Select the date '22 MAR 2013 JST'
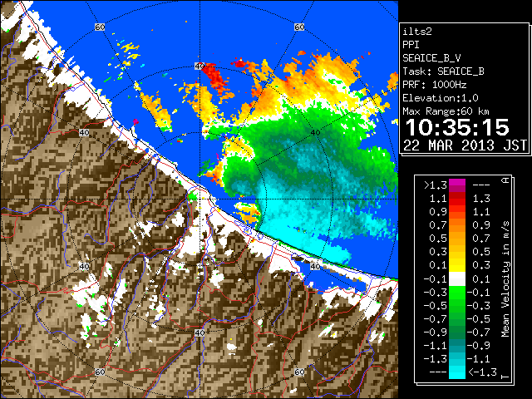 [465, 145]
